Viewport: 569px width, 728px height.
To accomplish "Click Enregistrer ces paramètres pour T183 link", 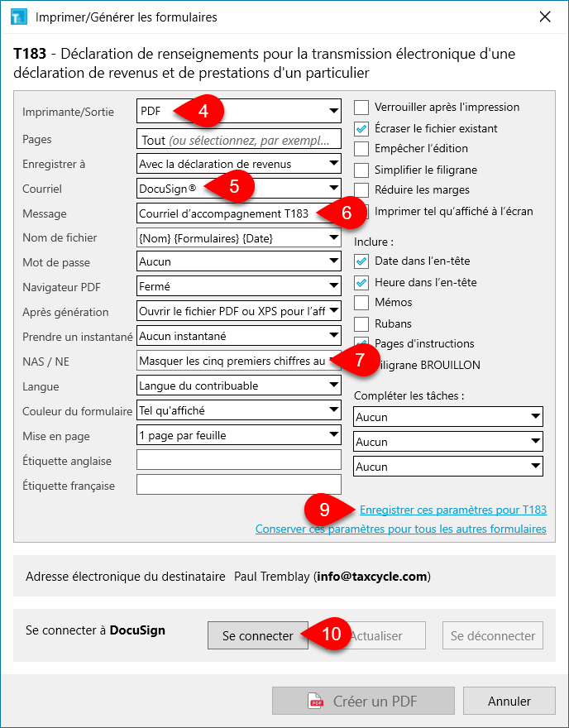I will [453, 510].
